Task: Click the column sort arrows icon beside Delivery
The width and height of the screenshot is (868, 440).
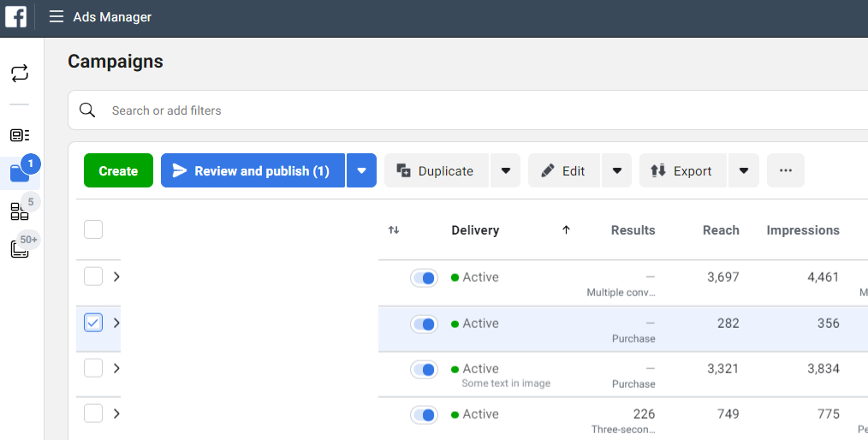Action: 394,230
